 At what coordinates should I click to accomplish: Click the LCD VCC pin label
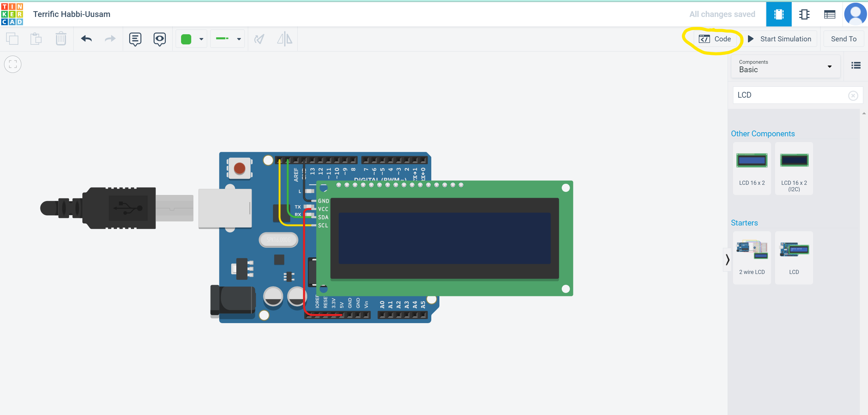pos(323,209)
